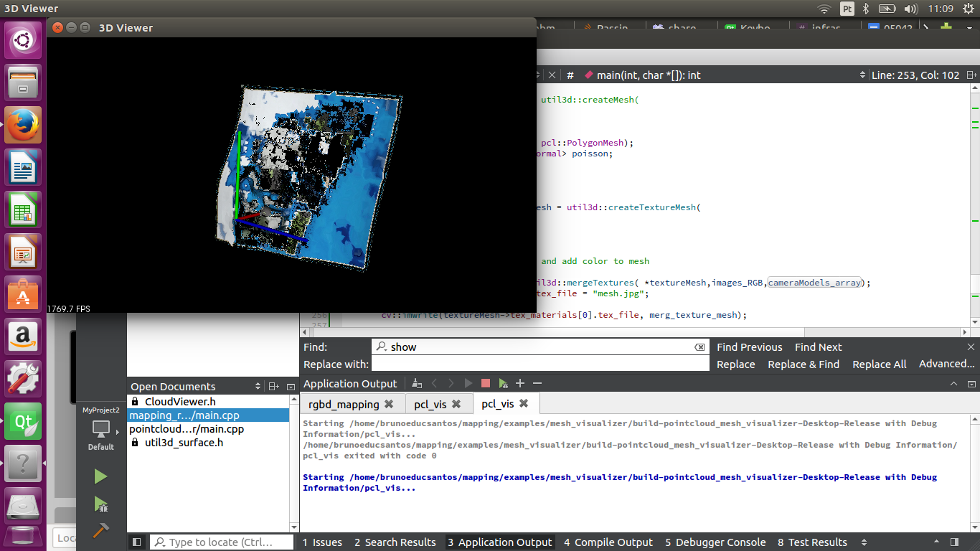
Task: Open the Compile Output pane
Action: [x=608, y=542]
